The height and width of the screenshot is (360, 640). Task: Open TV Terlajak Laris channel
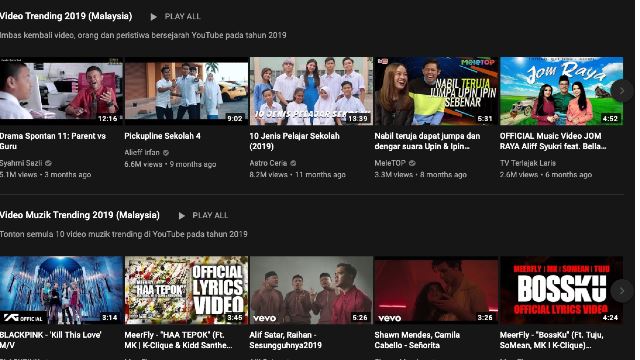point(528,163)
